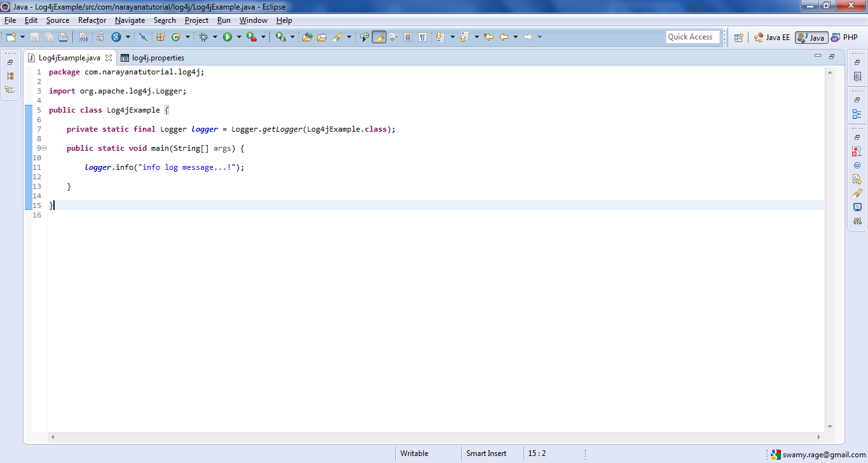Collapse the main method fold marker
Screen dimensions: 868x463
point(44,148)
